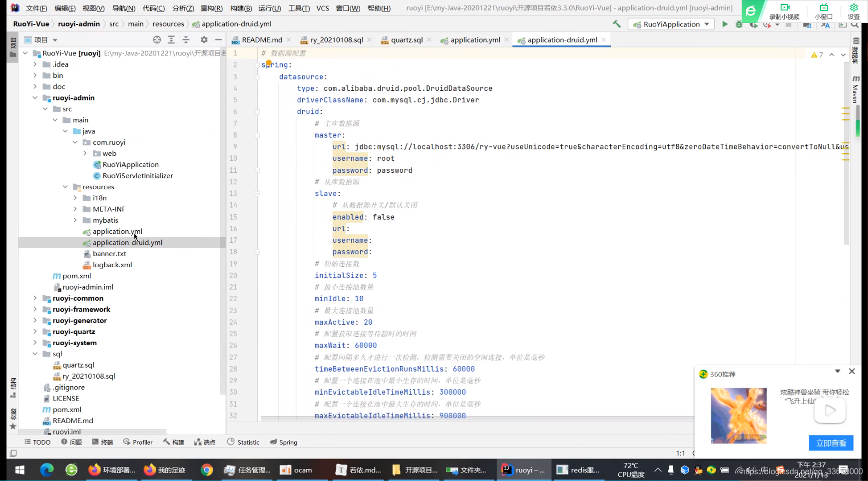Collapse the resources folder

click(65, 187)
